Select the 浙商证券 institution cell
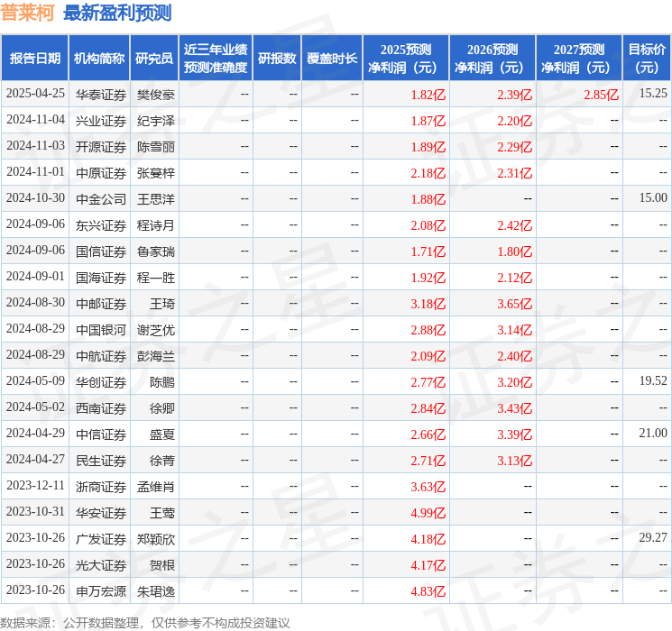Screen dimensions: 672x631 pyautogui.click(x=101, y=487)
